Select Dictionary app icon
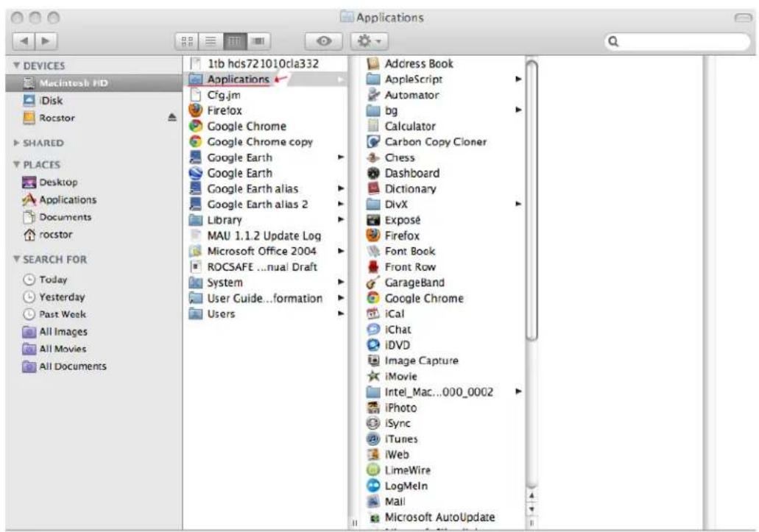 373,188
